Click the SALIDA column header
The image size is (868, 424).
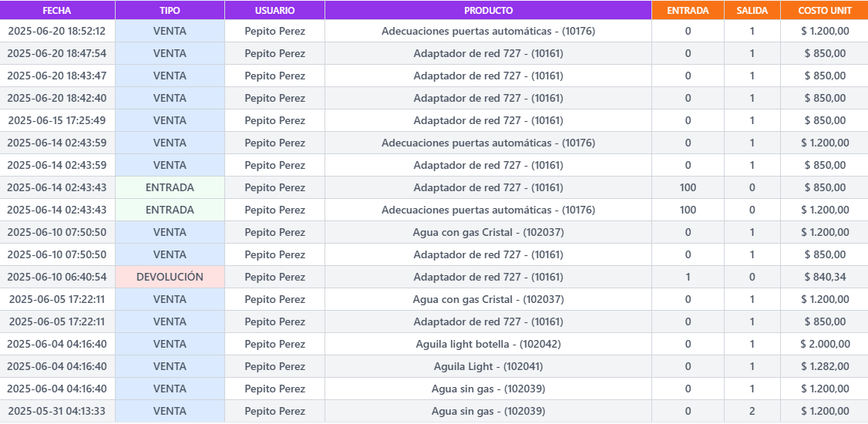tap(752, 11)
